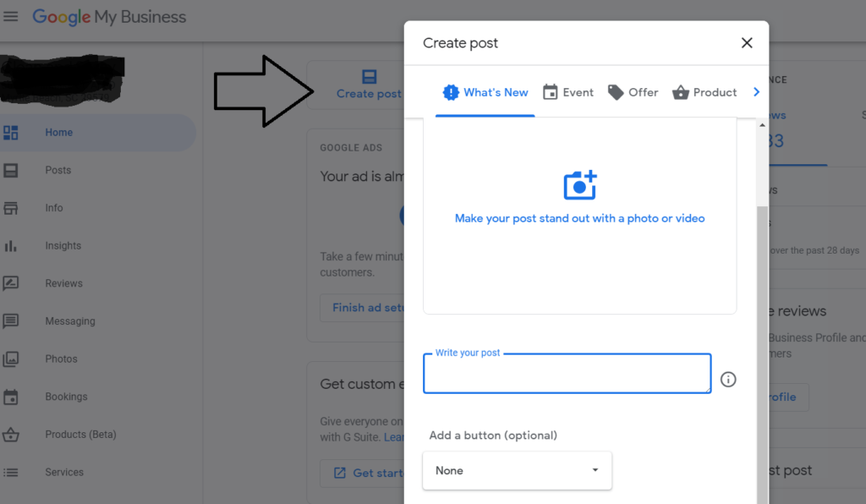Click the Finish ad setup button
The width and height of the screenshot is (866, 504).
tap(362, 308)
